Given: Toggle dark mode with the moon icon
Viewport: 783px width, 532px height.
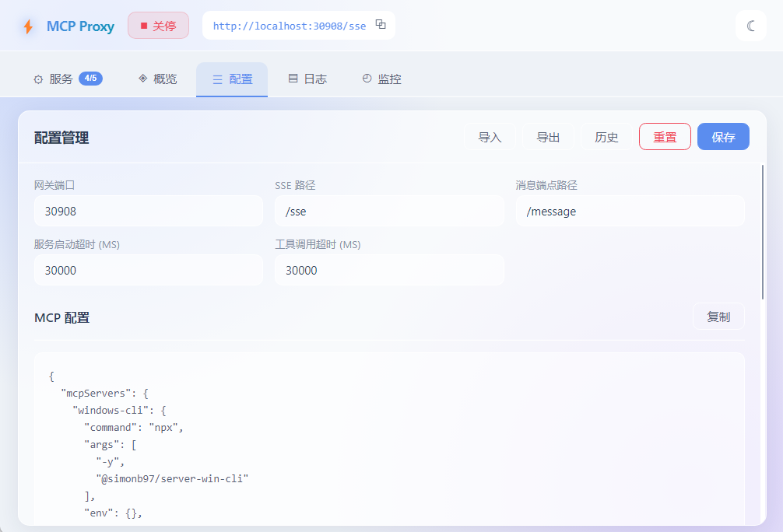Looking at the screenshot, I should click(750, 26).
